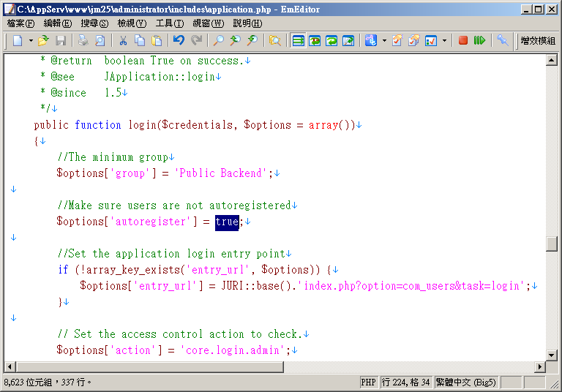Viewport: 562px width, 392px height.
Task: Expand the New file dropdown arrow
Action: coord(31,41)
